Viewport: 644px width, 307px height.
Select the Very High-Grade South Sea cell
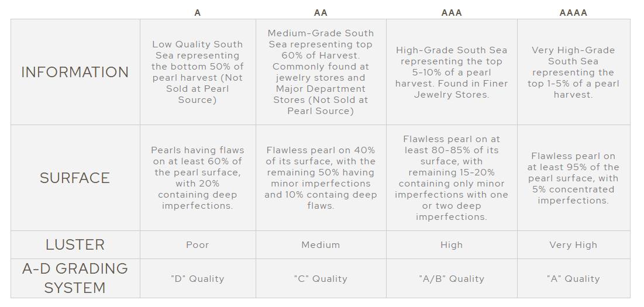click(x=573, y=73)
